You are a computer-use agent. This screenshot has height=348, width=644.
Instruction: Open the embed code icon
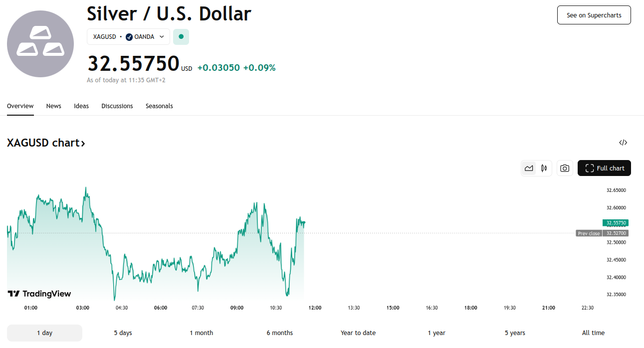(623, 143)
